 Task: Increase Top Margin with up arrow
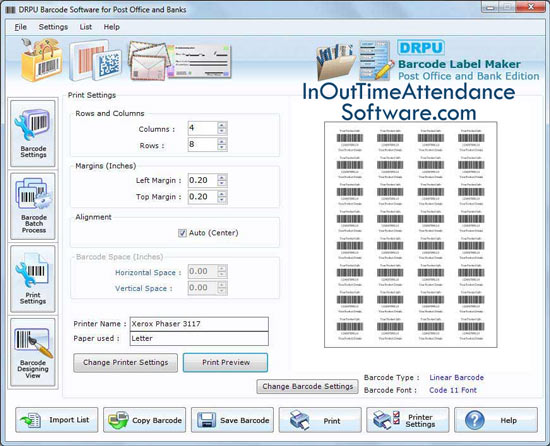pyautogui.click(x=222, y=194)
